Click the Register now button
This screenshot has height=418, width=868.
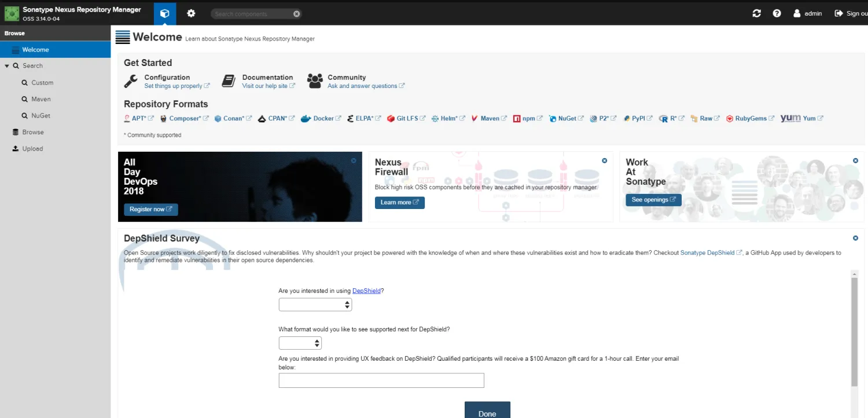point(150,209)
